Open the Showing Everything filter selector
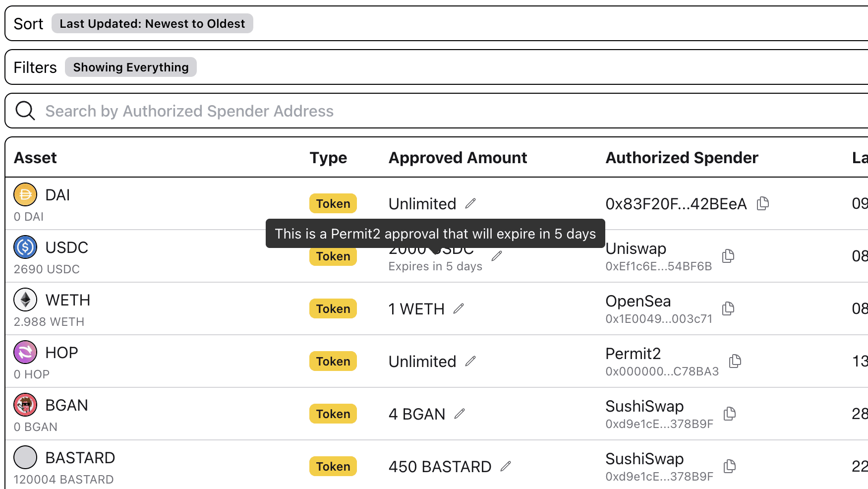Screen dimensions: 868x489 (x=130, y=67)
